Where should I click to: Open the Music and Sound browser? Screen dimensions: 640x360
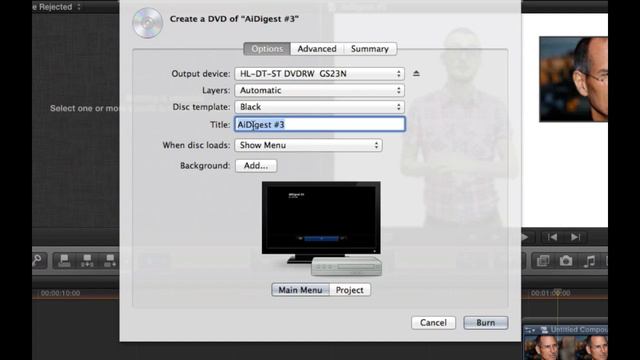[589, 261]
